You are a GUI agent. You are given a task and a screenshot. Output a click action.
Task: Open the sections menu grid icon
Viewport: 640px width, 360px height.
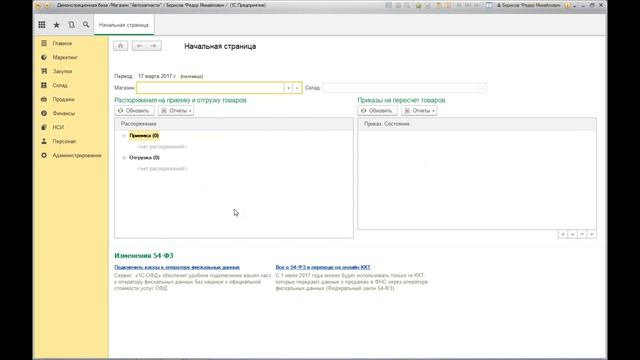click(42, 25)
